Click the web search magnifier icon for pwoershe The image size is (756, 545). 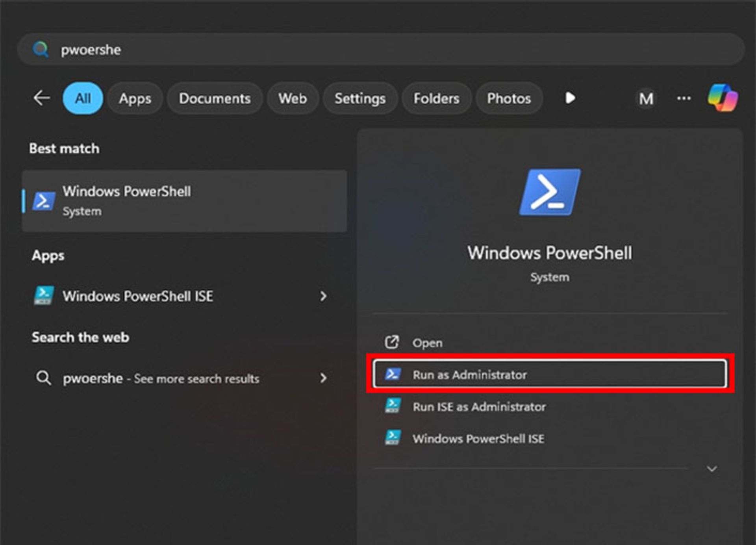coord(43,378)
